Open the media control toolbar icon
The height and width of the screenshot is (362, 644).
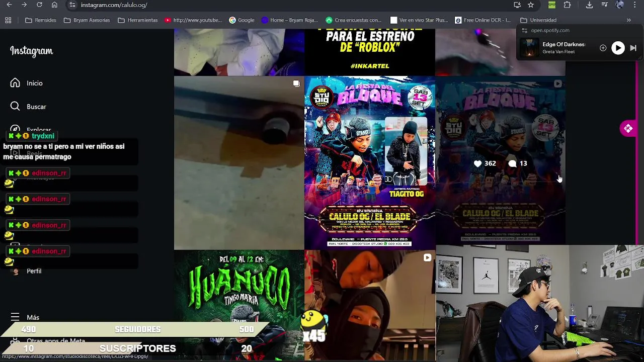point(605,5)
